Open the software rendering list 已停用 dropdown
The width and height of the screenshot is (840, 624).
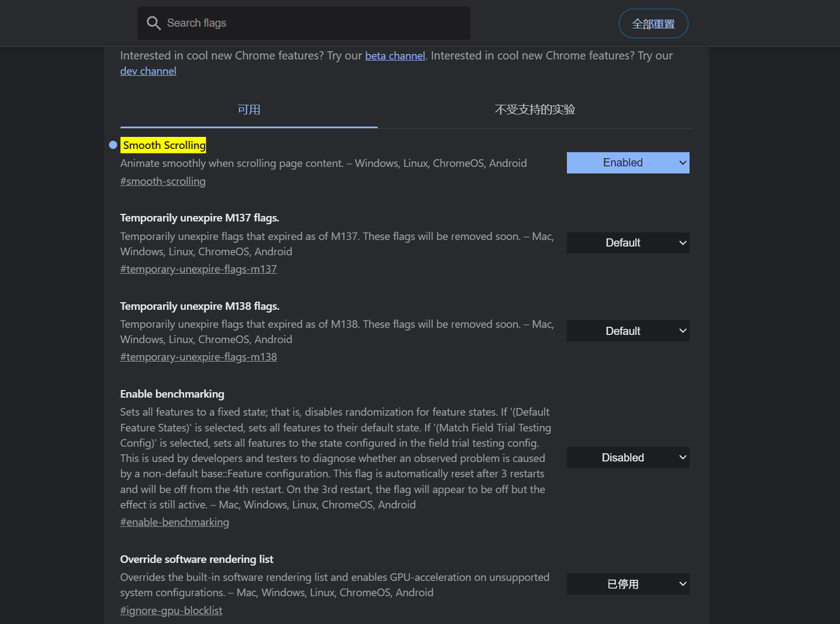(628, 584)
